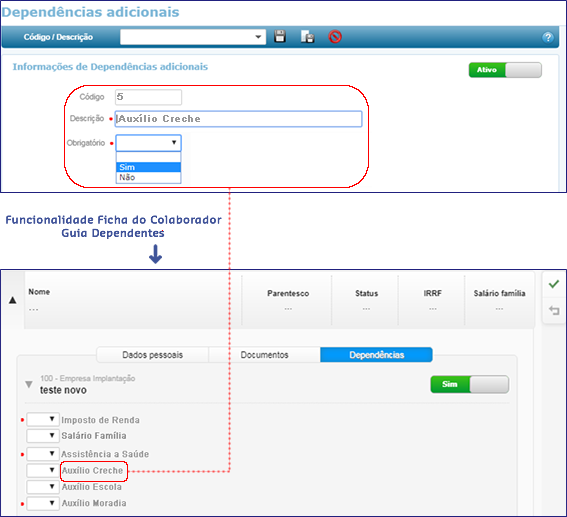Open the Obrigatório dropdown

coord(148,143)
